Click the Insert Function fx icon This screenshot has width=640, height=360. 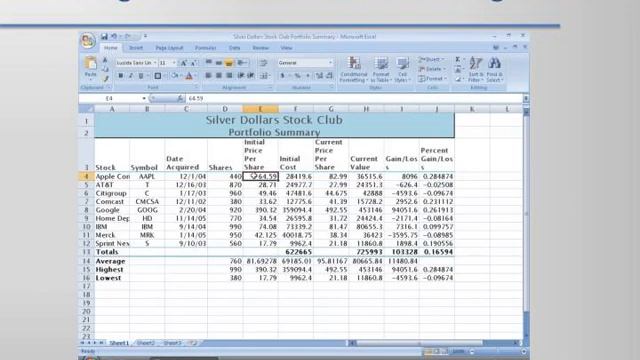tap(180, 98)
